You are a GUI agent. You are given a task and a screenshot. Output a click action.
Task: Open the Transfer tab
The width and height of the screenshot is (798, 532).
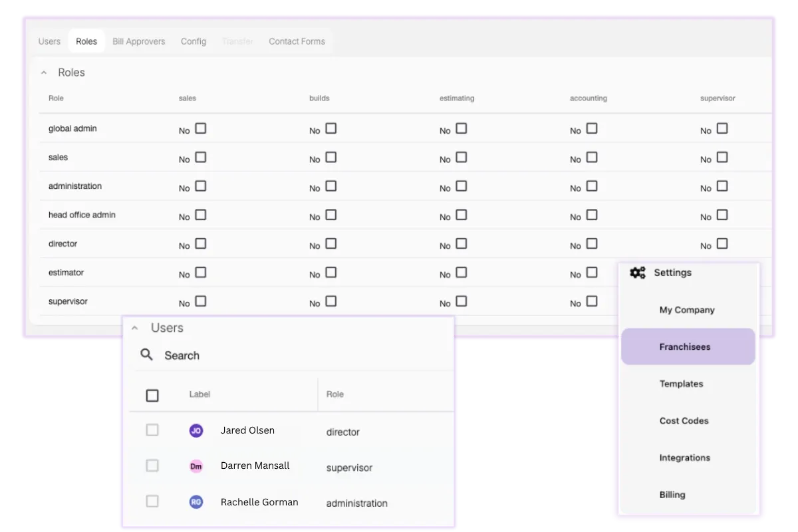(x=237, y=41)
